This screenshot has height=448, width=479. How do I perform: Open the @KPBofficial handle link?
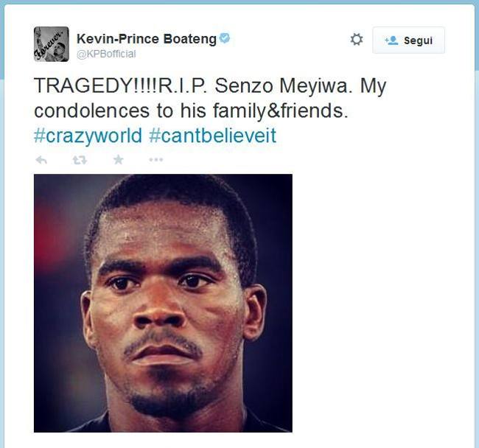point(106,54)
